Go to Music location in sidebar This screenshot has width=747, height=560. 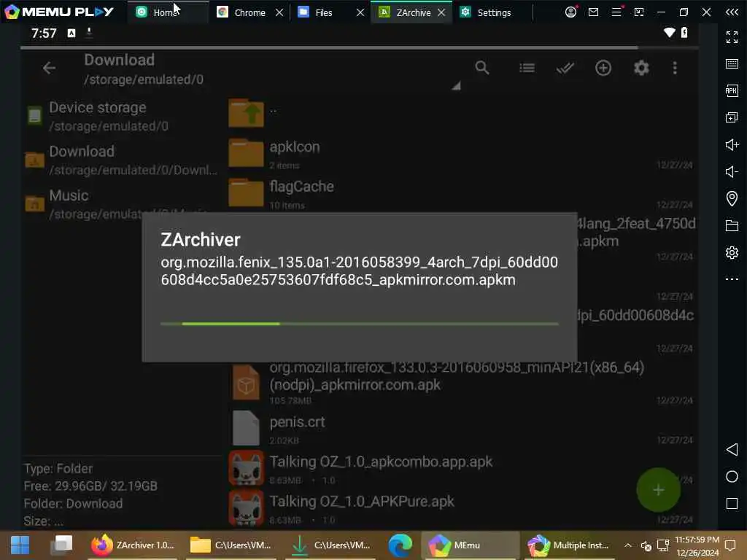pyautogui.click(x=122, y=204)
